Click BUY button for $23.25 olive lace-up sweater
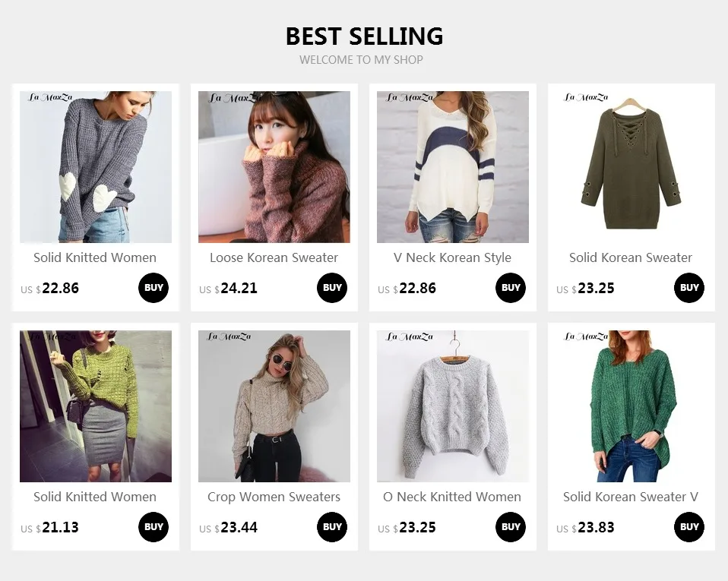 pyautogui.click(x=689, y=288)
